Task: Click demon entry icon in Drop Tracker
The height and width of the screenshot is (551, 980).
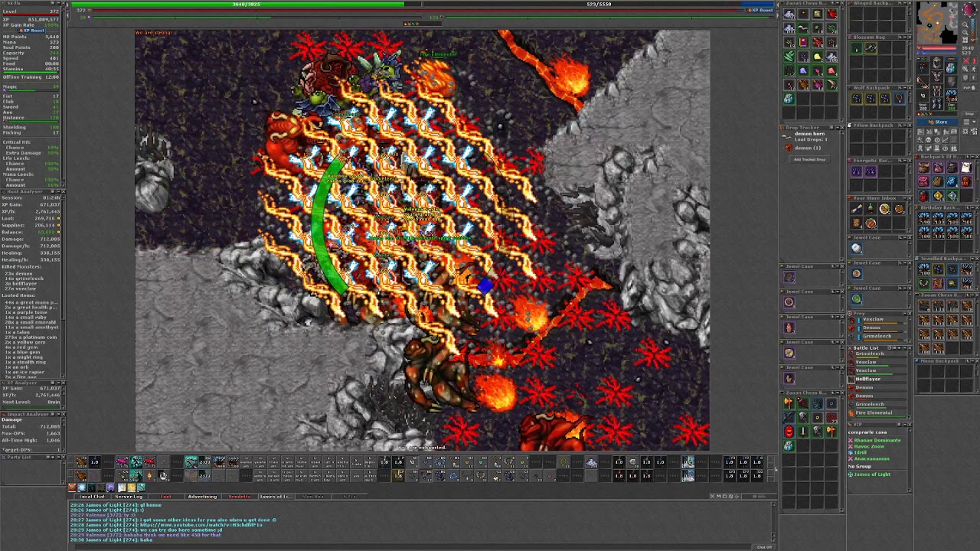Action: (x=788, y=148)
